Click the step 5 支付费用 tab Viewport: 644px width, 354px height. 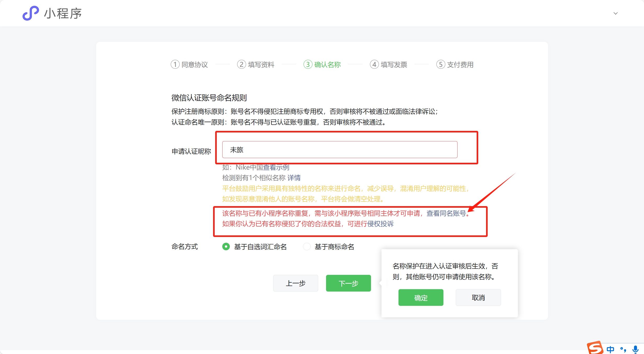pos(455,64)
